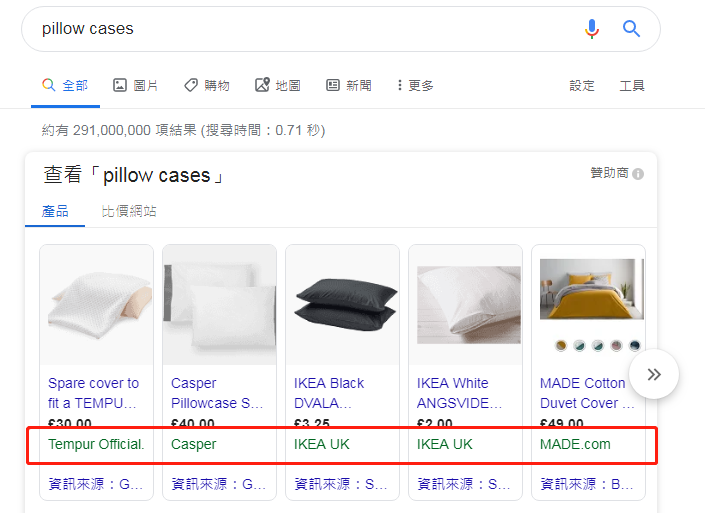Screen dimensions: 705x513
Task: Open 設定 settings menu
Action: (x=582, y=86)
